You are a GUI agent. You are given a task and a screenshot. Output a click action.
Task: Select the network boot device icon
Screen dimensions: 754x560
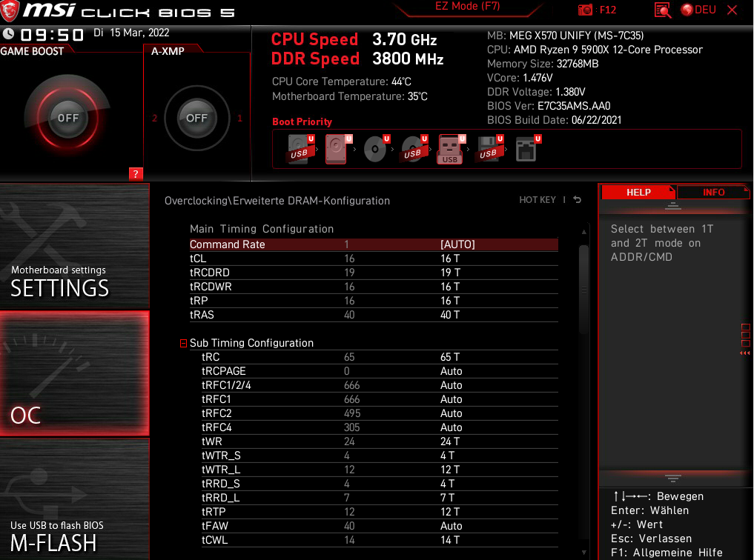tap(528, 149)
